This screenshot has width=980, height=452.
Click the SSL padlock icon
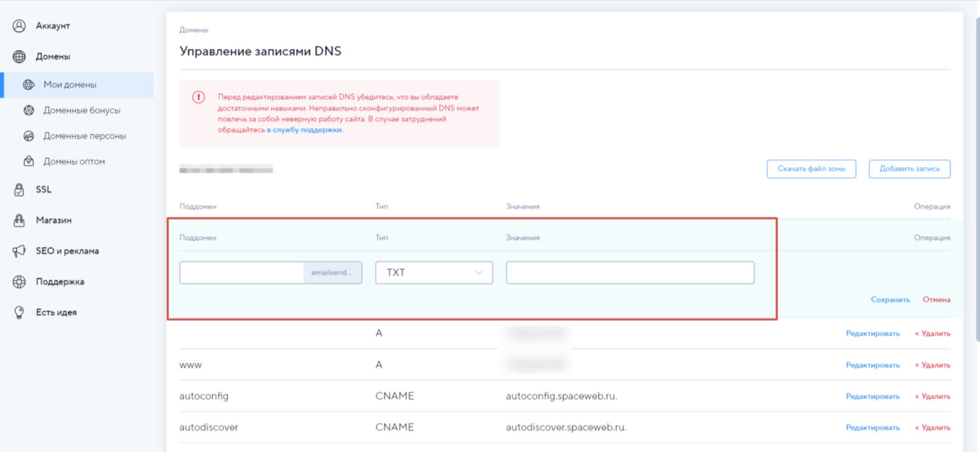pyautogui.click(x=19, y=190)
